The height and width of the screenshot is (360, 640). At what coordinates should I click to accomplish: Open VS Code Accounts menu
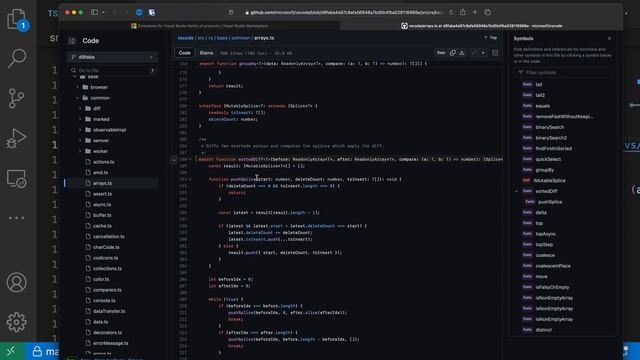(16, 282)
